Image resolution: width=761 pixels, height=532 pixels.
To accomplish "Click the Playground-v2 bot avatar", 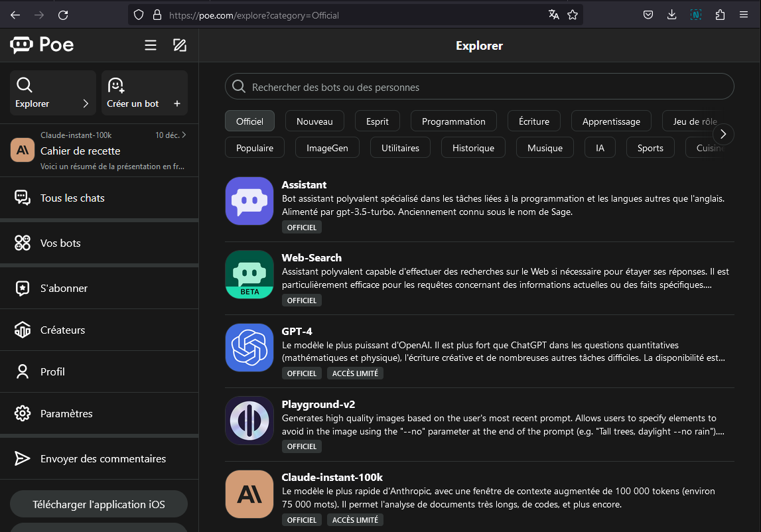I will 249,421.
